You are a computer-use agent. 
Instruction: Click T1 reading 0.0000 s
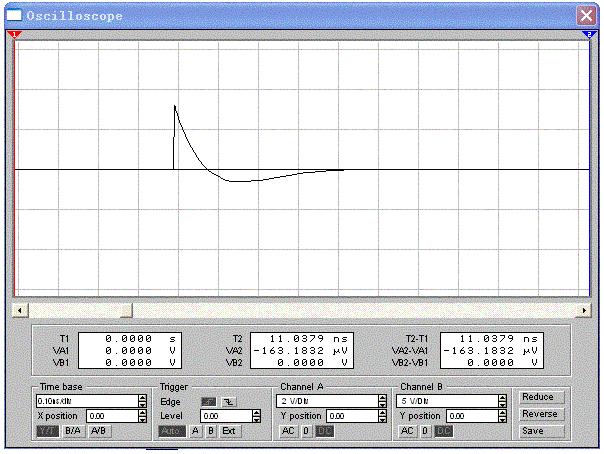(x=141, y=339)
